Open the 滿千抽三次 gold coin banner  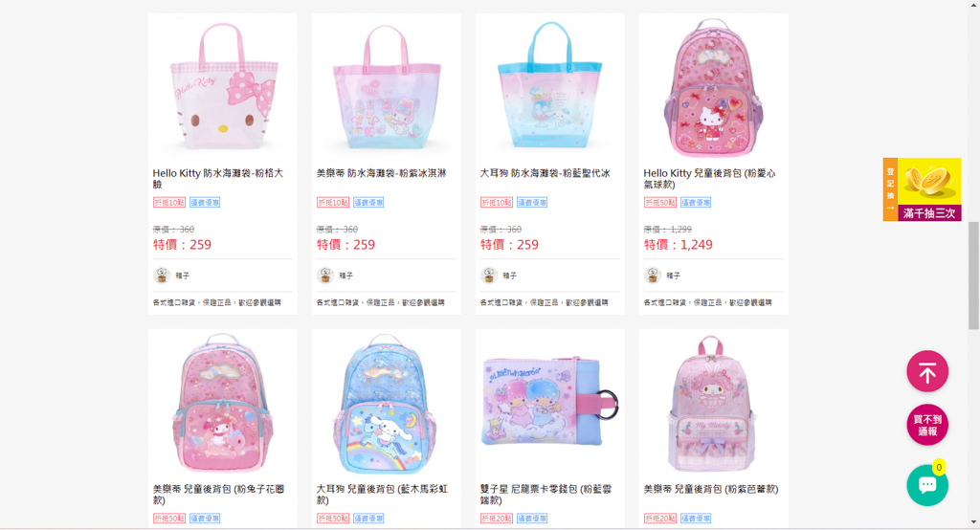(x=922, y=189)
